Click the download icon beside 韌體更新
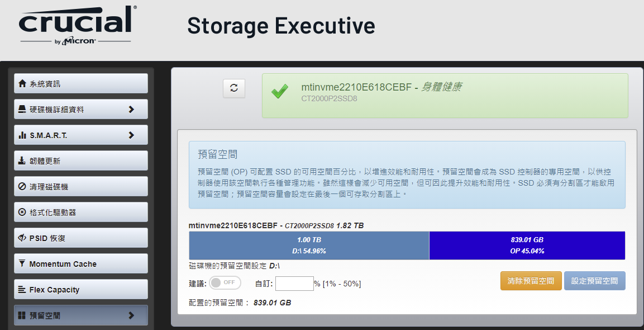Image resolution: width=644 pixels, height=330 pixels. pos(22,161)
